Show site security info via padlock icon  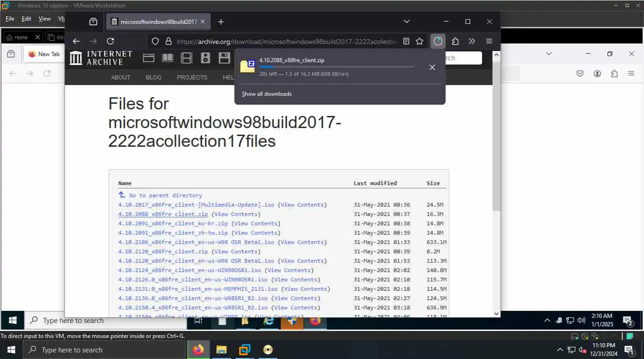tap(168, 41)
